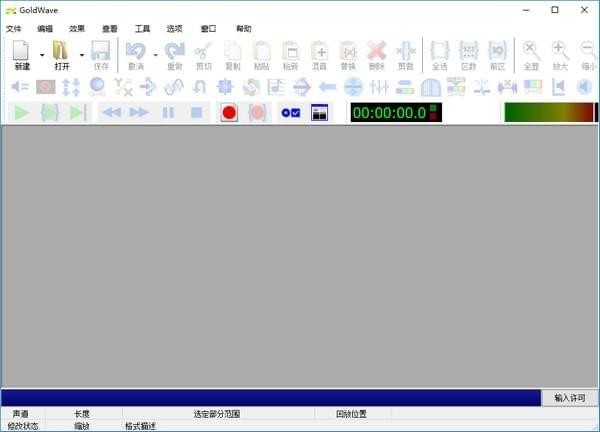Viewport: 600px width, 432px height.
Task: Open the 效果 (Effects) menu
Action: click(x=77, y=29)
